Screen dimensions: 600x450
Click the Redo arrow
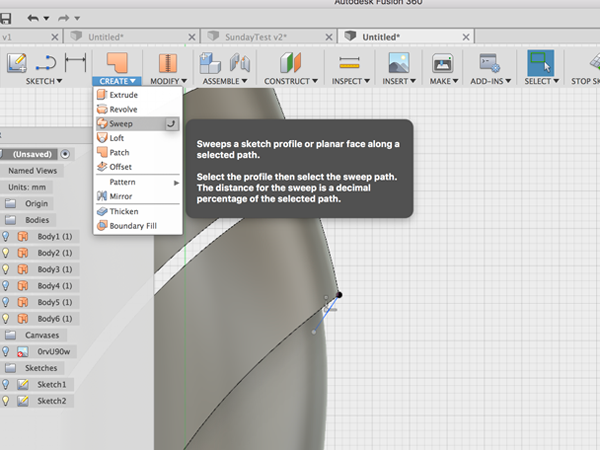pyautogui.click(x=64, y=18)
